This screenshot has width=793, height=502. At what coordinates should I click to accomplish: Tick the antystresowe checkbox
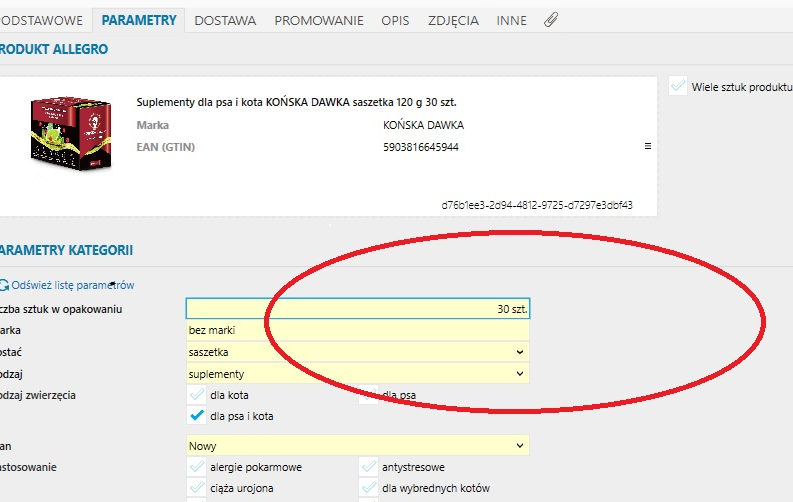coord(369,467)
